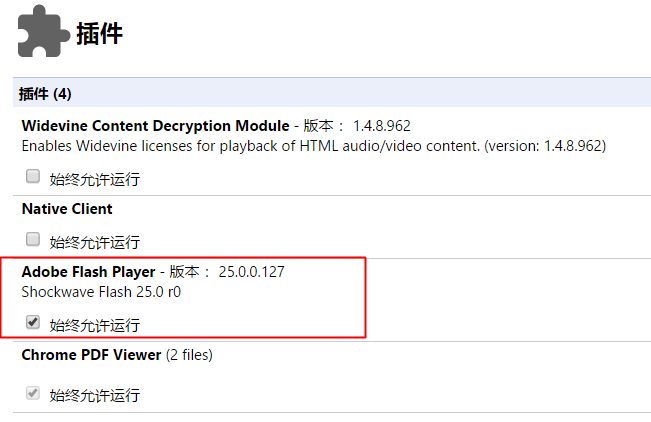This screenshot has height=422, width=651.
Task: Click the (2 files) text
Action: (x=189, y=355)
